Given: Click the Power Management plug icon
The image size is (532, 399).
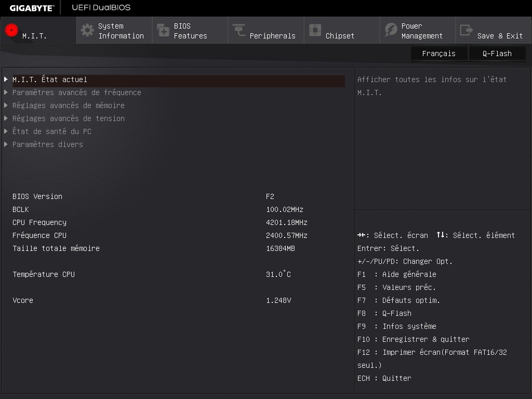Looking at the screenshot, I should click(x=391, y=30).
